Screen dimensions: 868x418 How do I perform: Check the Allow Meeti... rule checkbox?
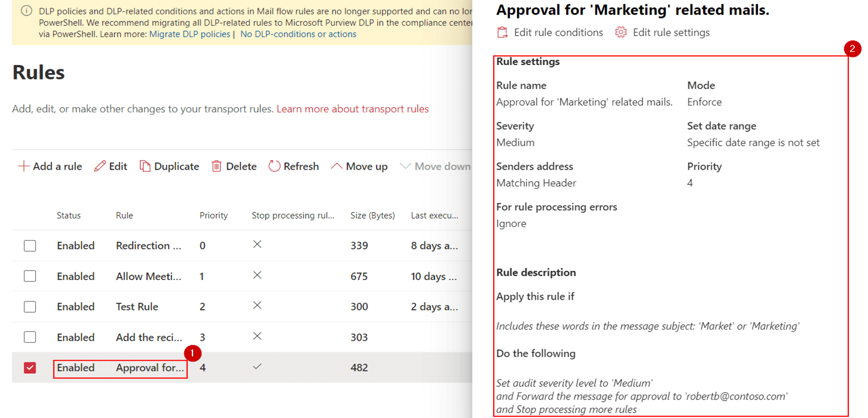click(30, 276)
